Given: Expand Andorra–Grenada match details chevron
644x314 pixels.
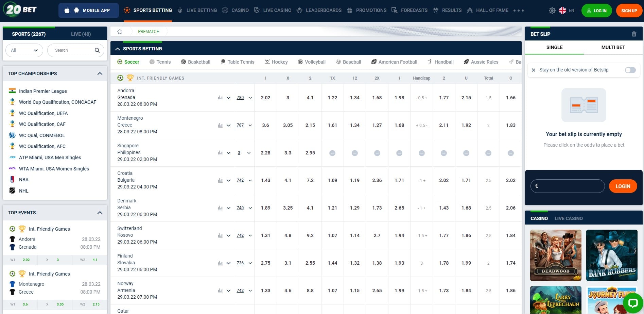Looking at the screenshot, I should pyautogui.click(x=229, y=98).
